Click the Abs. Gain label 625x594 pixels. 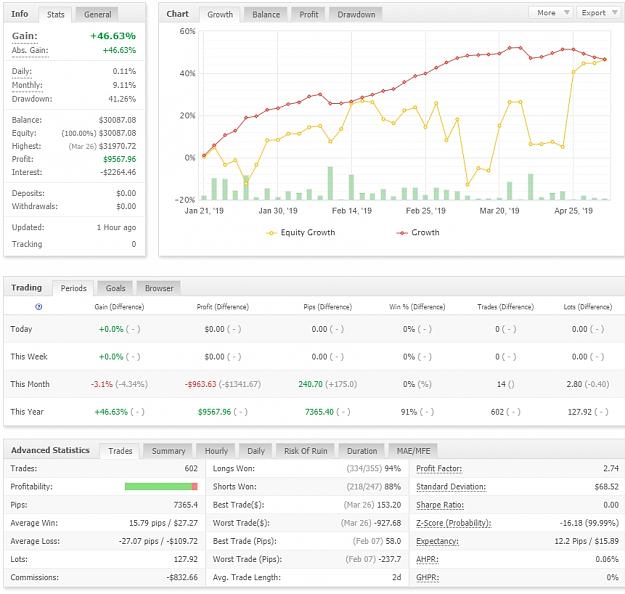tap(30, 50)
